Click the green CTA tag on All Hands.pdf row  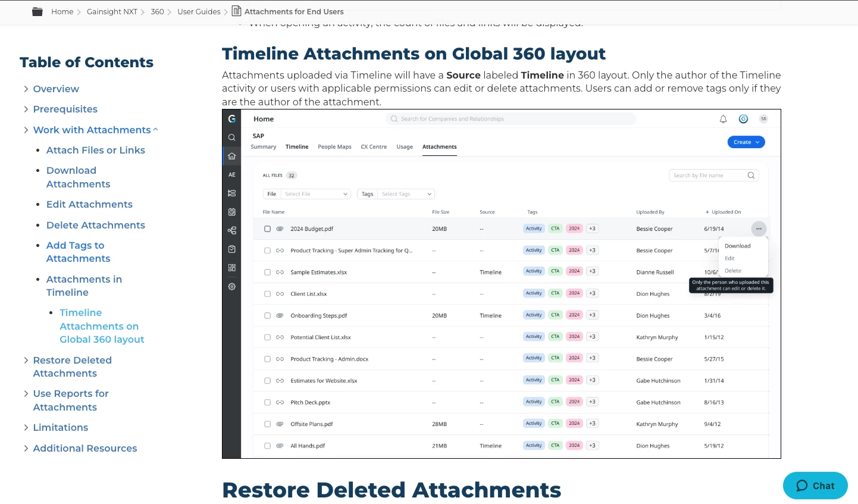click(555, 445)
